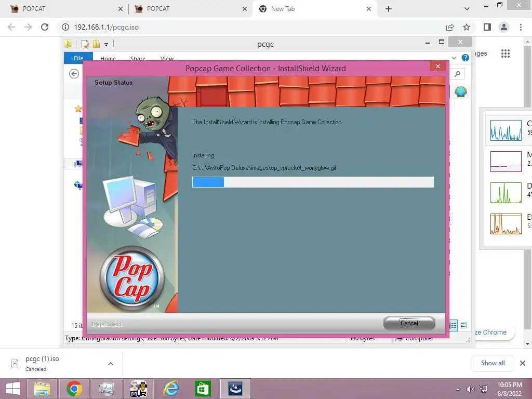Open Internet Explorer from the taskbar

170,389
